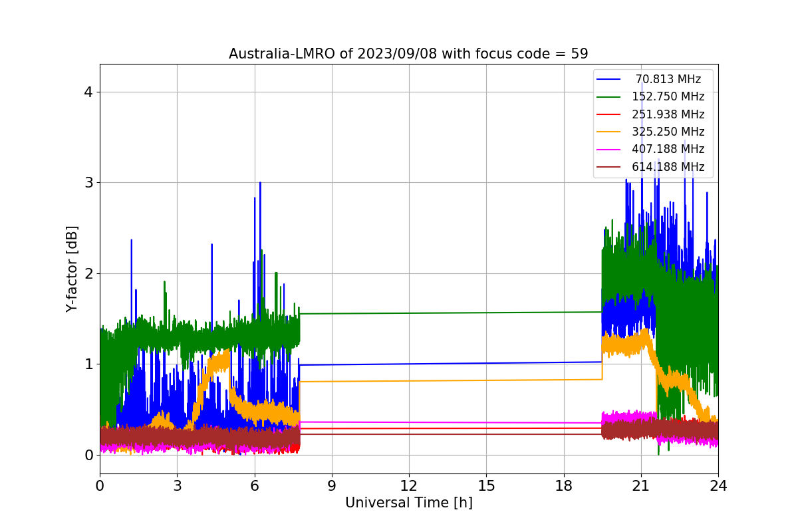This screenshot has height=532, width=798.
Task: Click x-axis tick label '18'
Action: pos(563,485)
